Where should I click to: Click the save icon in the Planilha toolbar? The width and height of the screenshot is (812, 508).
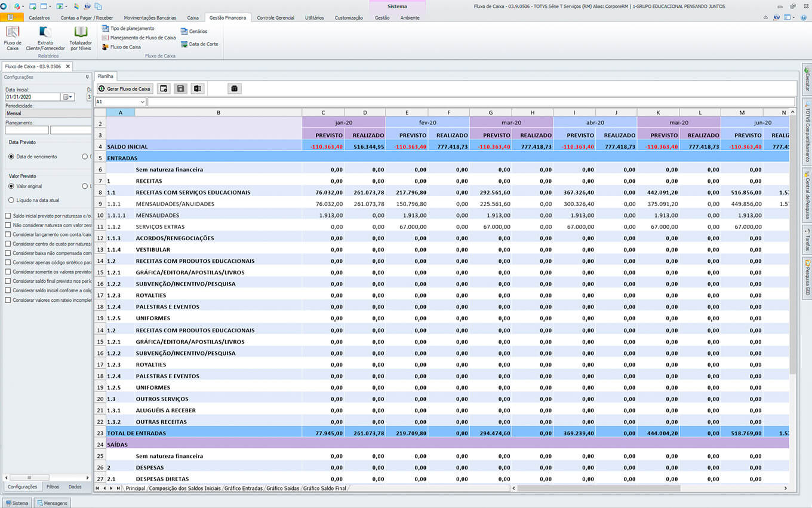(x=180, y=88)
